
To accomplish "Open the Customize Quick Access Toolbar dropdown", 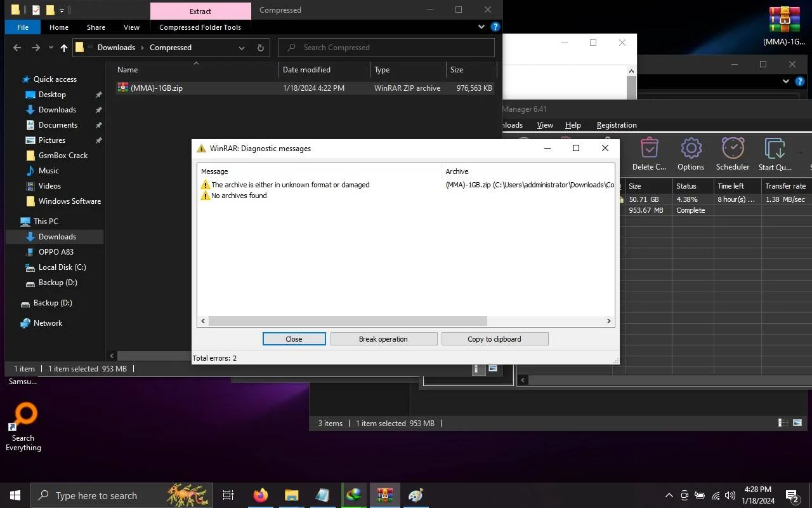I will click(62, 10).
